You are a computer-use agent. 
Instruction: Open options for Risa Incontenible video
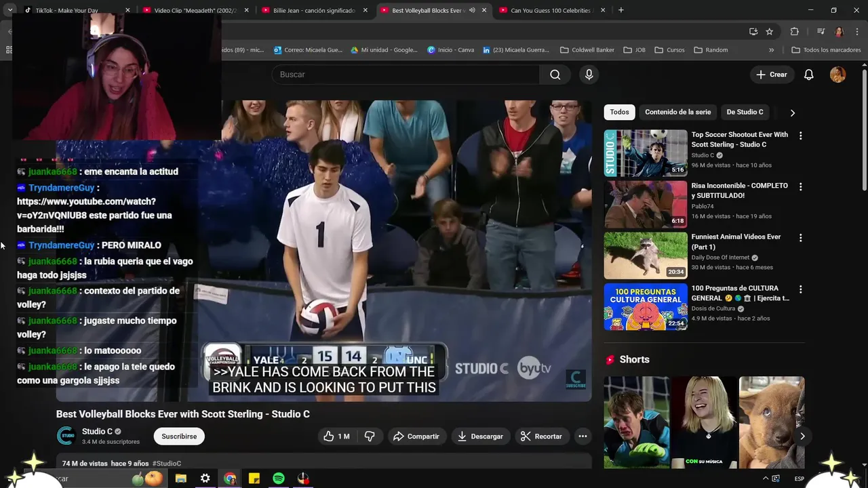coord(800,186)
